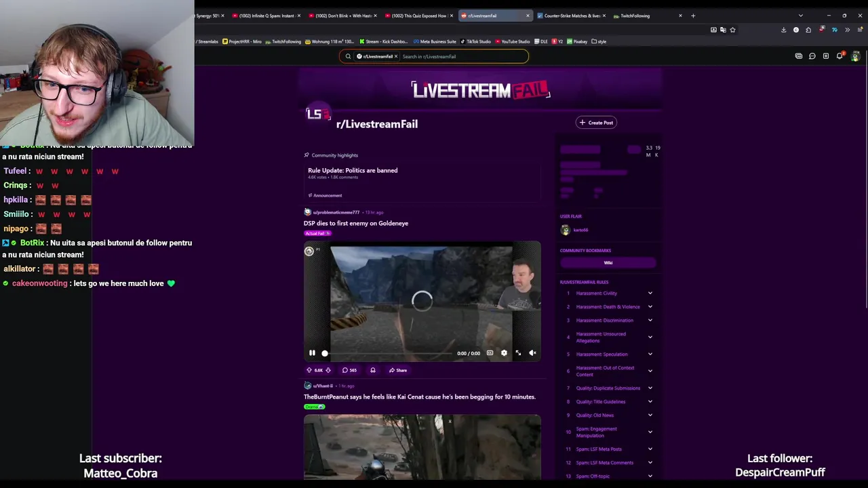
Task: Enter fullscreen on the DSP video
Action: tap(518, 353)
